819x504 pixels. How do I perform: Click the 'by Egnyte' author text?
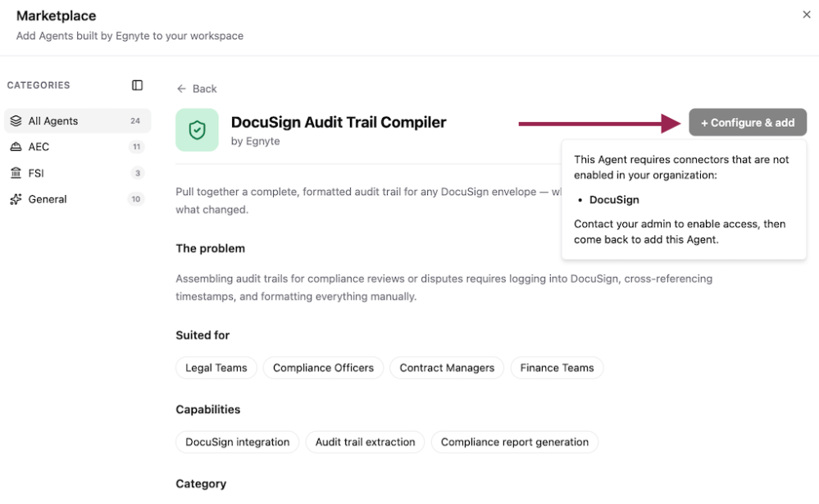(256, 141)
